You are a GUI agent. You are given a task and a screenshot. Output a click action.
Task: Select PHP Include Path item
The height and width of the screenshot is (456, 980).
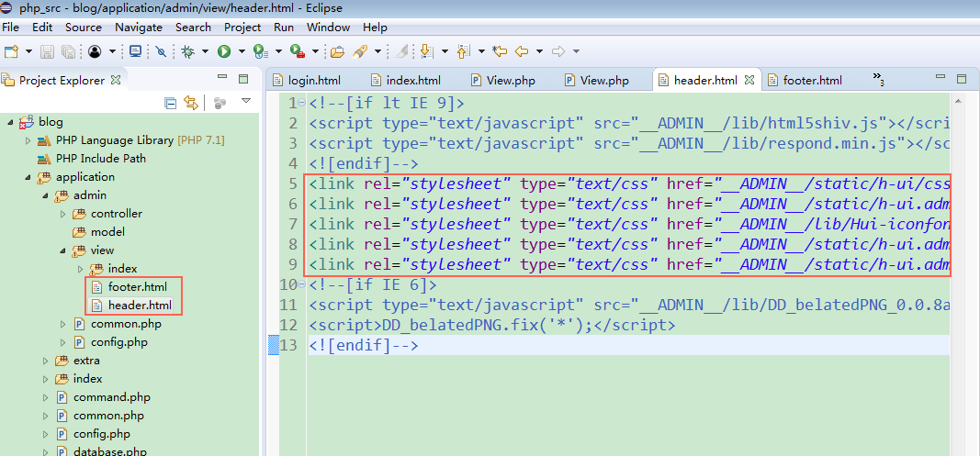coord(91,159)
